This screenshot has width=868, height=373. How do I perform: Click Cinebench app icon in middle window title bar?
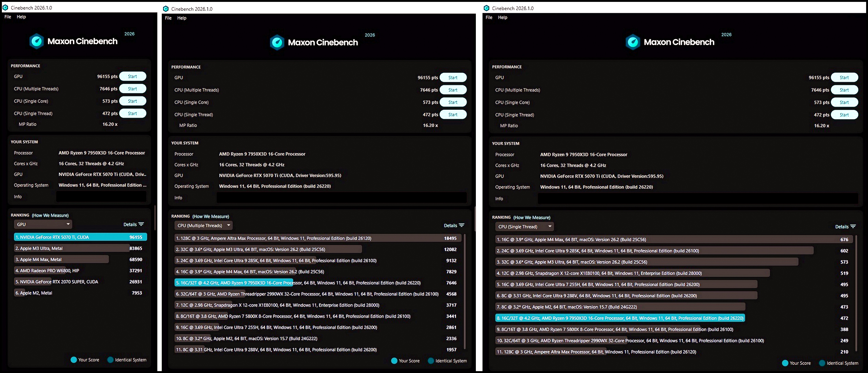coord(166,9)
